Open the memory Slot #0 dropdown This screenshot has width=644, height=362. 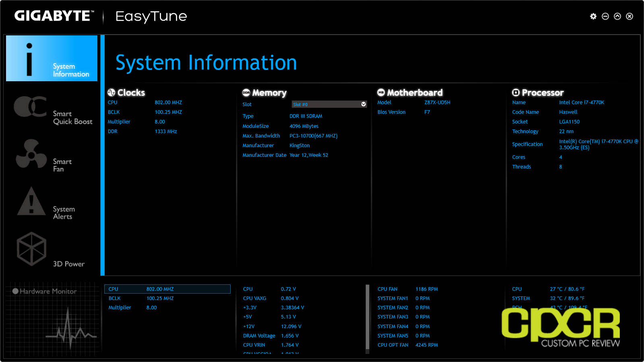[x=329, y=104]
